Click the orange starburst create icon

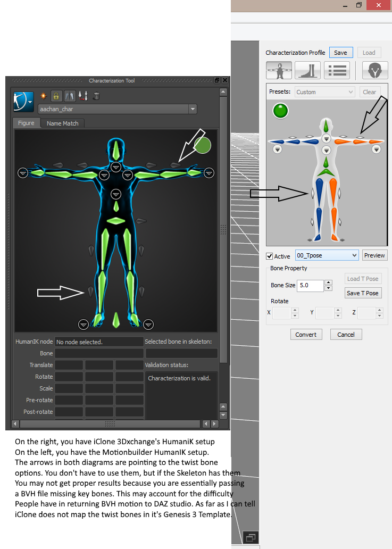pos(43,96)
